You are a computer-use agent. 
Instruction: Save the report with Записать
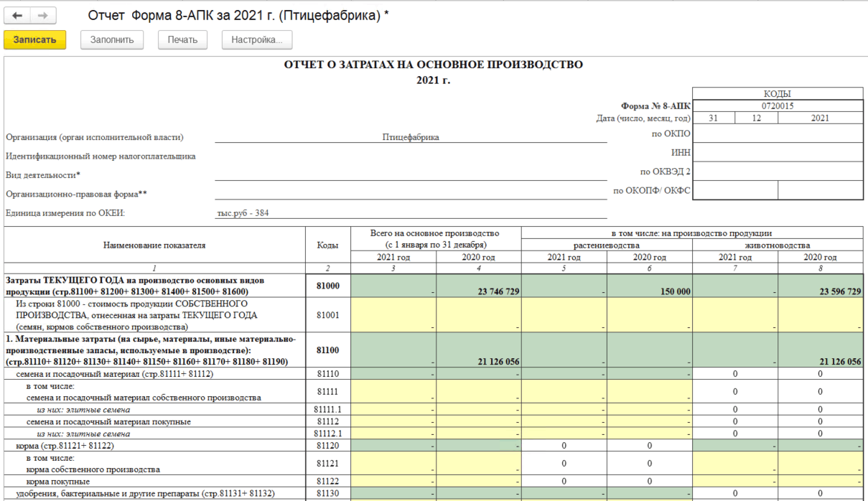34,39
